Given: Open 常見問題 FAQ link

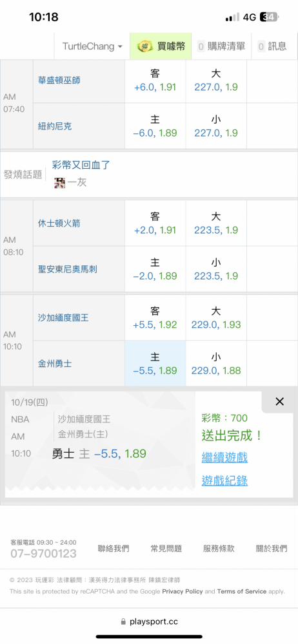Looking at the screenshot, I should pos(166,548).
